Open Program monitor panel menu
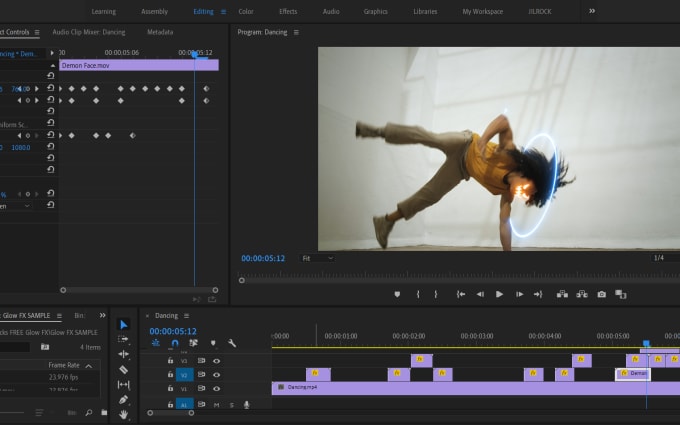 coord(296,32)
